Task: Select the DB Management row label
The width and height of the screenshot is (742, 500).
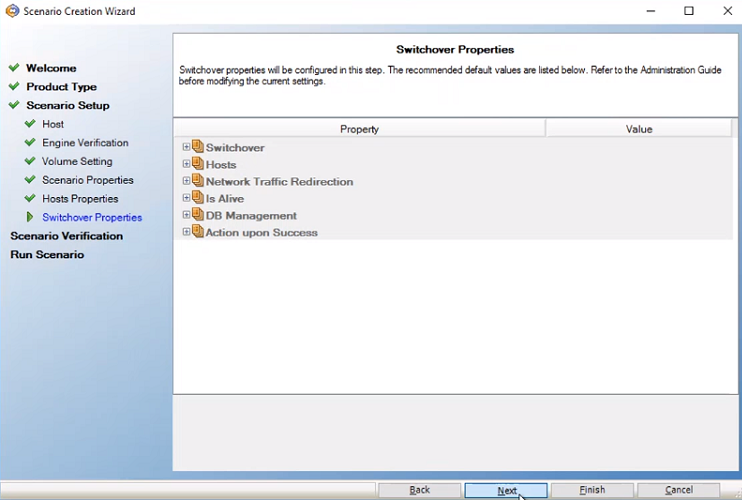Action: [251, 216]
